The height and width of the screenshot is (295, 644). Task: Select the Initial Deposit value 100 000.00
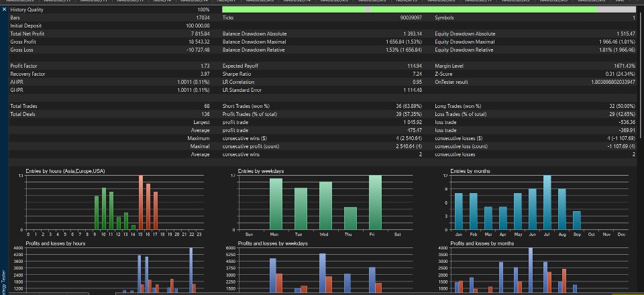pos(198,26)
